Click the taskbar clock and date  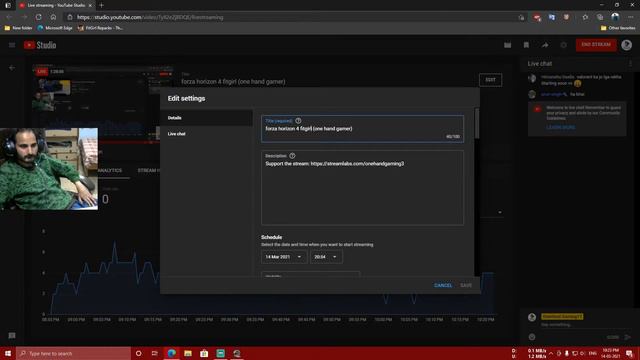coord(611,353)
